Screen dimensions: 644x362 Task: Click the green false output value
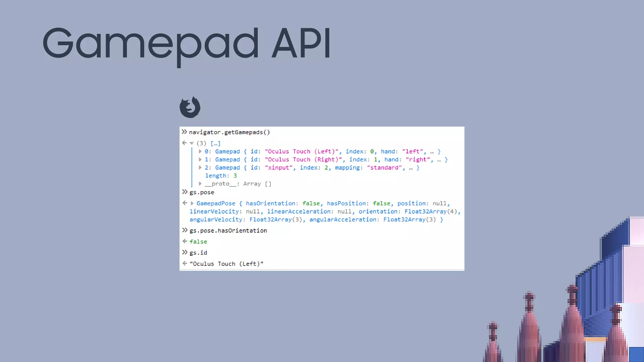198,241
